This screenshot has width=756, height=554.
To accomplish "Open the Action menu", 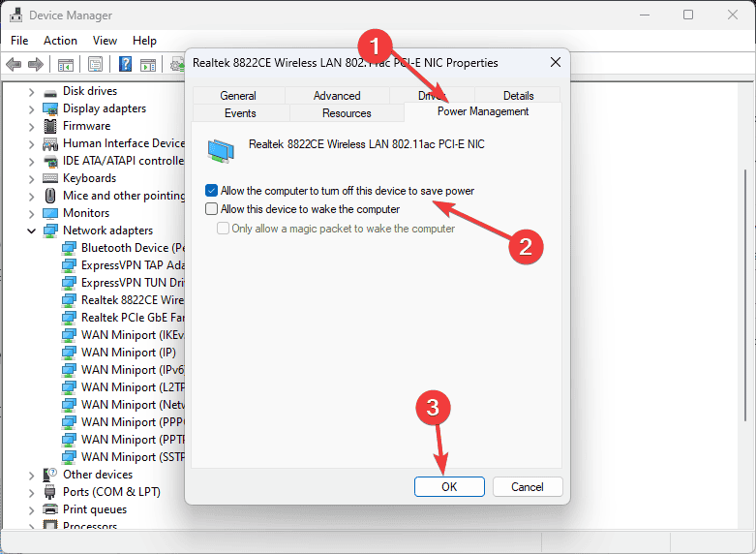I will pos(60,41).
